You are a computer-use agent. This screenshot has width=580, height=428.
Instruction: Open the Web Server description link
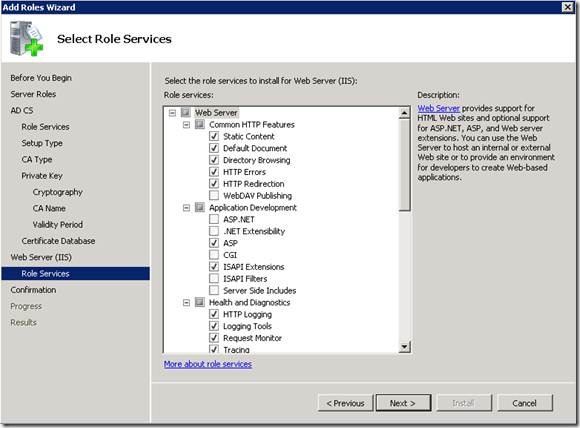439,108
